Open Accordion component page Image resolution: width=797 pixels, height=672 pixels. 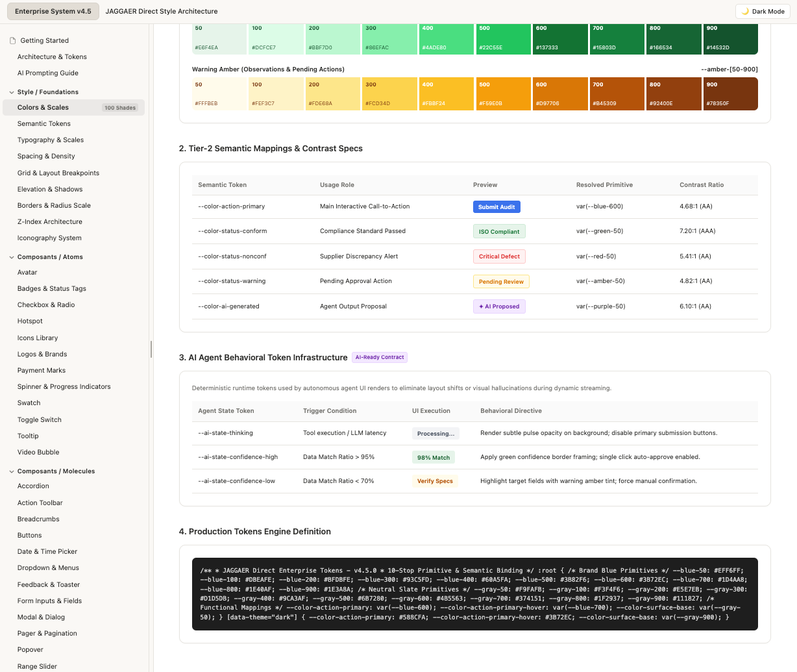[33, 486]
